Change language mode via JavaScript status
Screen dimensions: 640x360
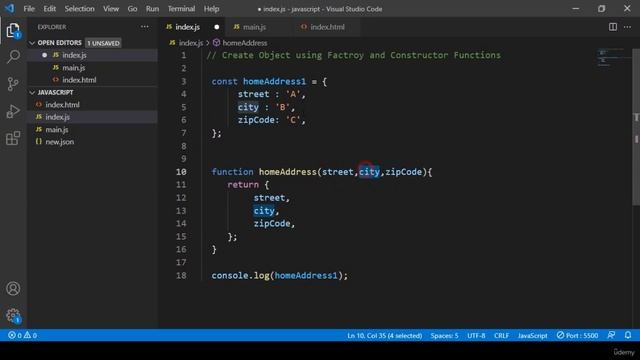532,335
